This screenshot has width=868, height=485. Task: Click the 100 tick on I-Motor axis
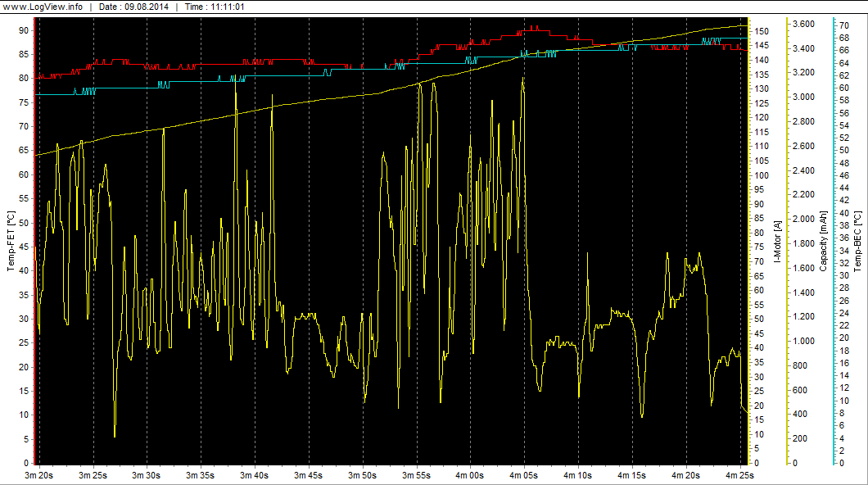coord(762,175)
